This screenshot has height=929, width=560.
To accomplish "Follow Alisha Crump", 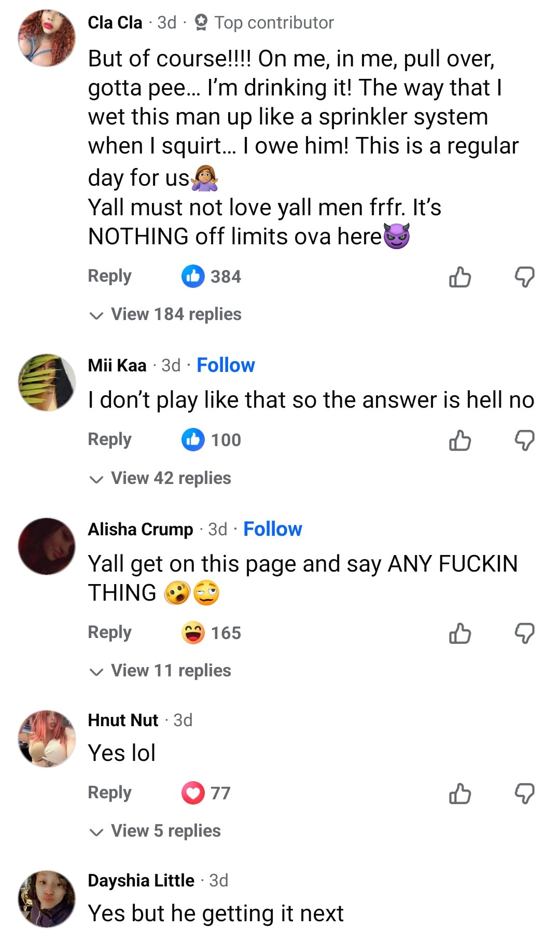I will click(273, 529).
